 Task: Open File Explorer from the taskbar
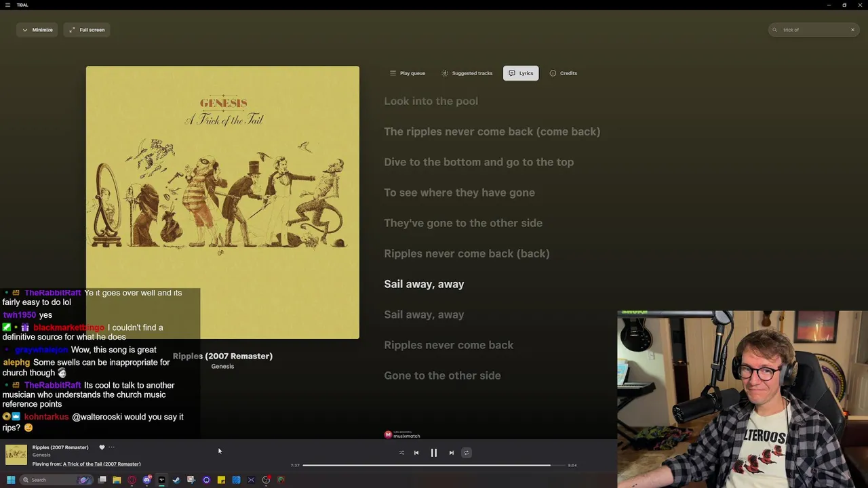point(117,480)
